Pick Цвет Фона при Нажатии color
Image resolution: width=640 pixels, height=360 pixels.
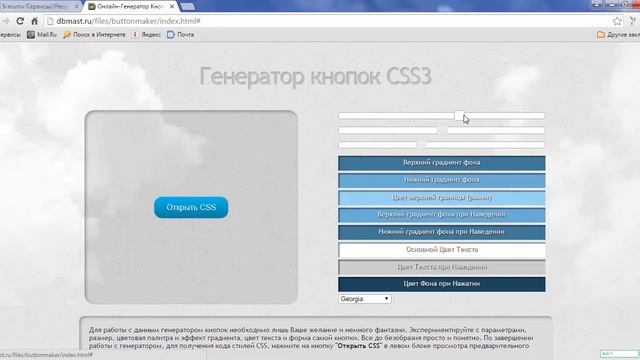point(442,284)
